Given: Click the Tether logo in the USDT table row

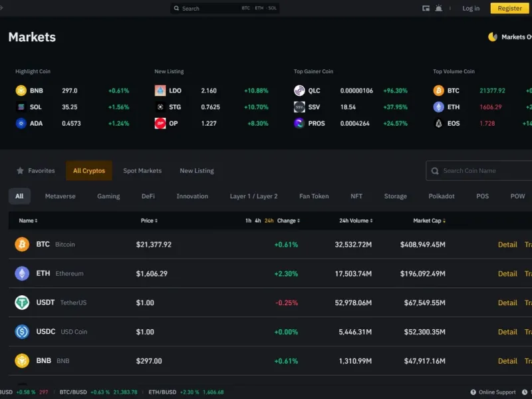Looking at the screenshot, I should 22,303.
